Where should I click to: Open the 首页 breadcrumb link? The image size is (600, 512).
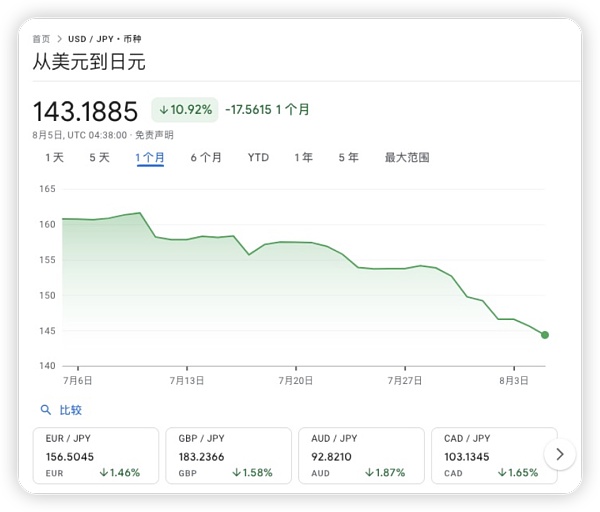click(41, 39)
